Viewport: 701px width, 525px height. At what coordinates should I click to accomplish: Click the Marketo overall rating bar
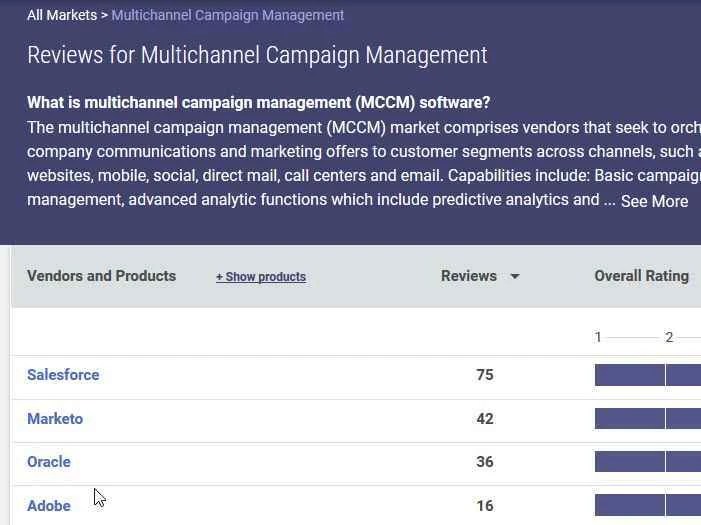tap(647, 419)
